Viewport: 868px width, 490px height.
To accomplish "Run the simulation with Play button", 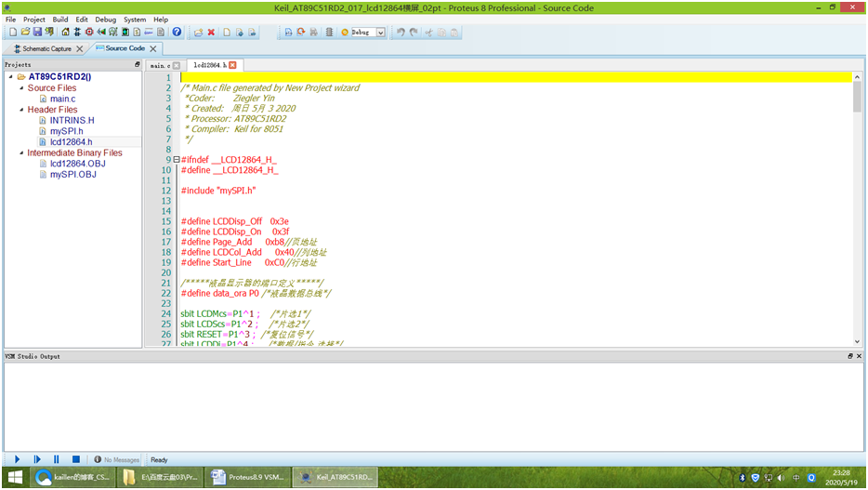I will point(17,459).
